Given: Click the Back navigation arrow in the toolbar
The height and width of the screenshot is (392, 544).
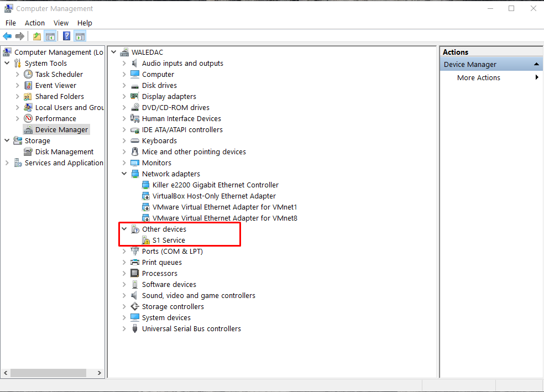Looking at the screenshot, I should [x=7, y=35].
